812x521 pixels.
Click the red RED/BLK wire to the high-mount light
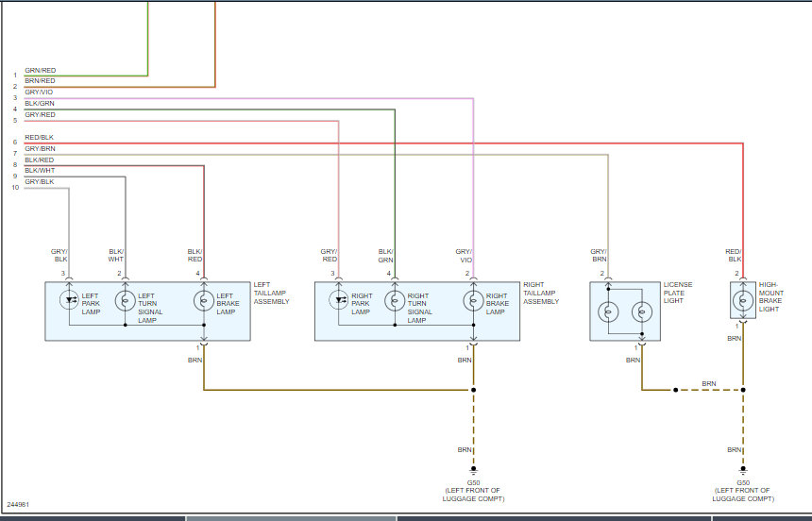point(743,210)
